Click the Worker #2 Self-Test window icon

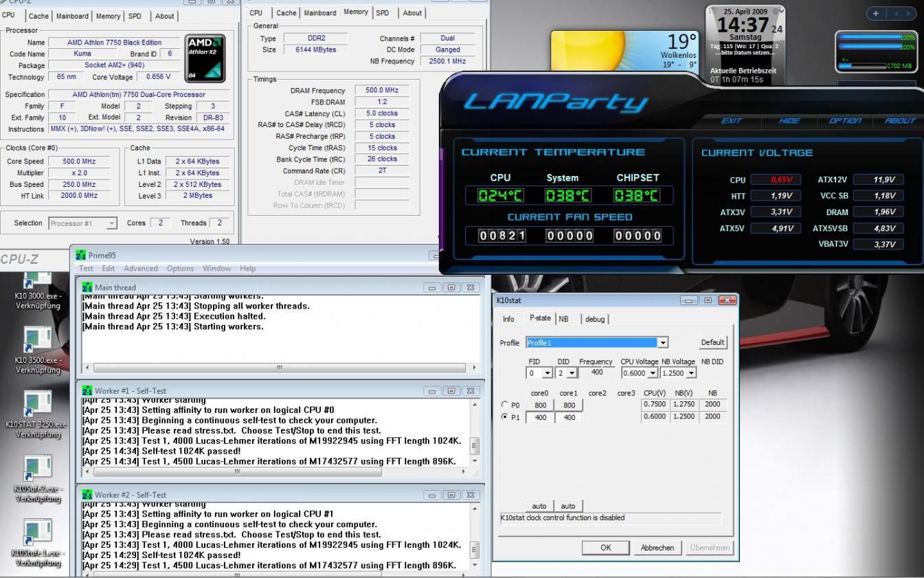point(87,494)
